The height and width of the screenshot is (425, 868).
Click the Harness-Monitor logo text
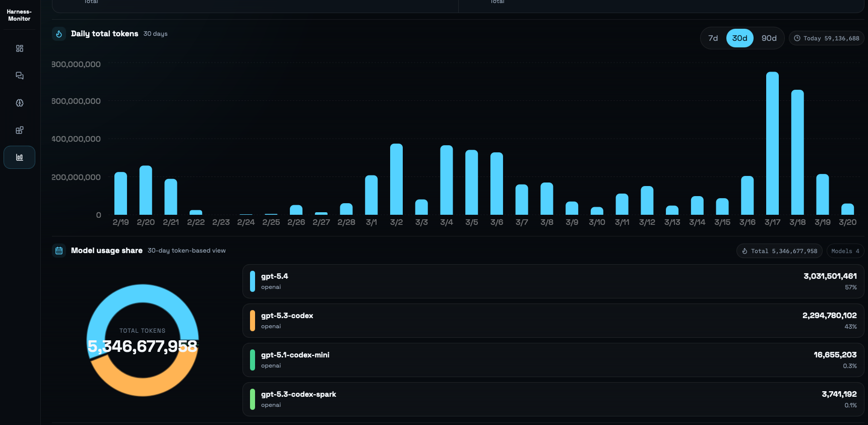19,15
